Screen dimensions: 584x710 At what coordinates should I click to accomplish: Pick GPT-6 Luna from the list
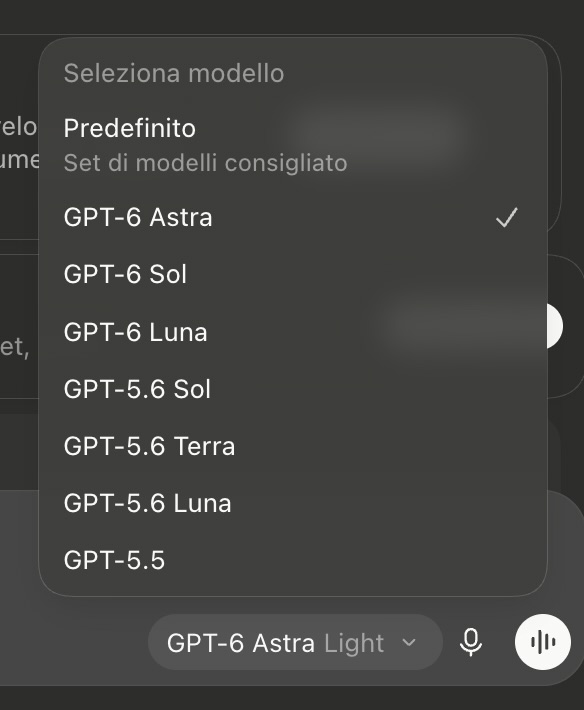pyautogui.click(x=293, y=332)
